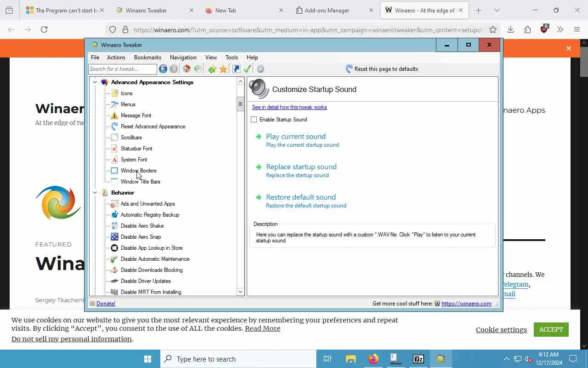
Task: Open bookmarks via the orange star icon
Action: tap(223, 69)
